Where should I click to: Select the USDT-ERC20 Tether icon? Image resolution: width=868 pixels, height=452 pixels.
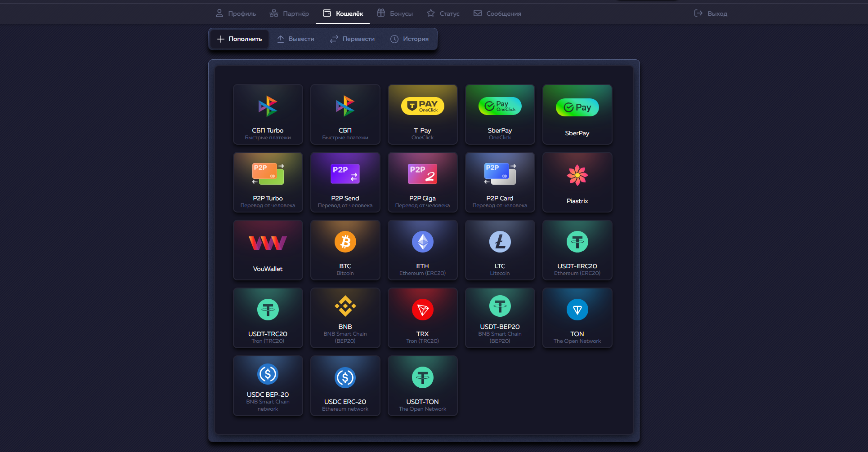click(577, 242)
